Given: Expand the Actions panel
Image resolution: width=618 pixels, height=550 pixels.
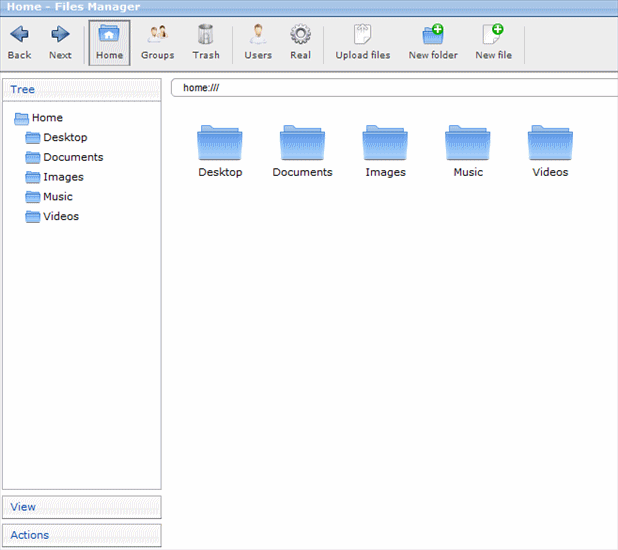Looking at the screenshot, I should pos(81,535).
